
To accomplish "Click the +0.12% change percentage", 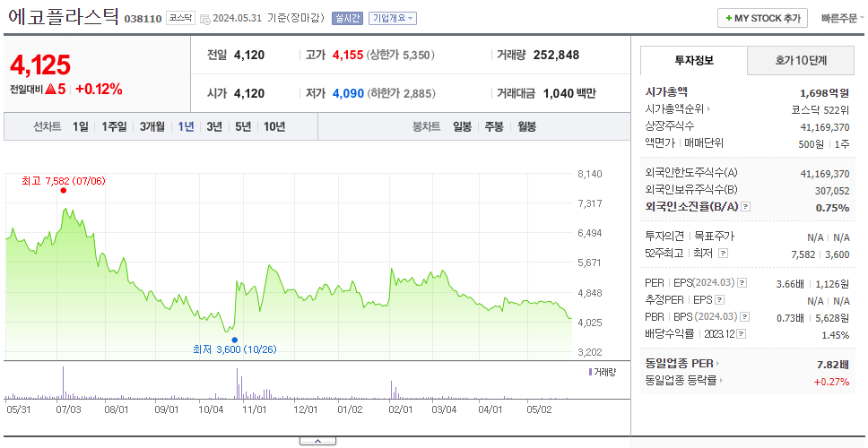I will (x=100, y=89).
